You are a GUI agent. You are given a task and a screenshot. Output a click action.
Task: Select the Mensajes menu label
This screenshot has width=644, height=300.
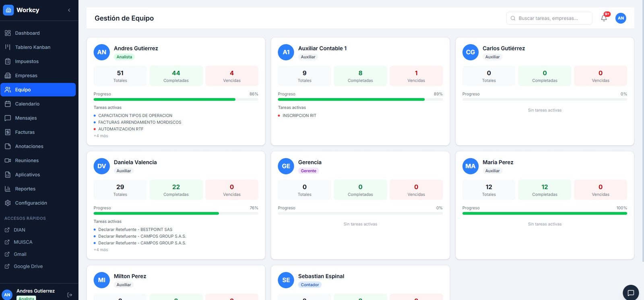26,118
